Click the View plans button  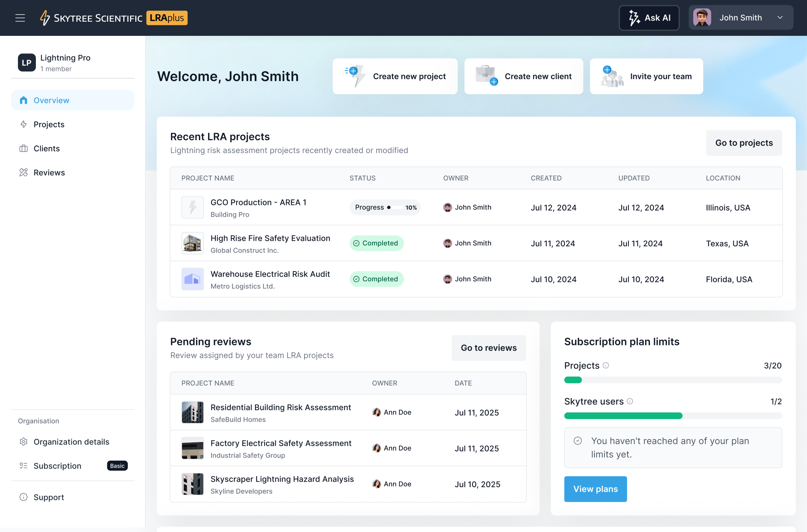[x=595, y=489]
